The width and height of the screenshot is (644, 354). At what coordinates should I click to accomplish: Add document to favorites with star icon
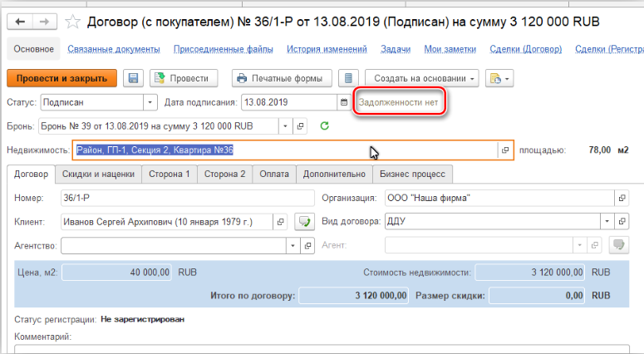click(x=74, y=21)
